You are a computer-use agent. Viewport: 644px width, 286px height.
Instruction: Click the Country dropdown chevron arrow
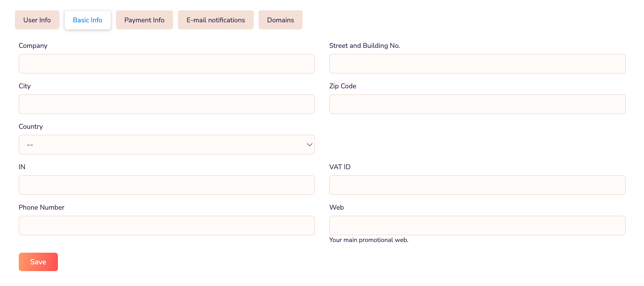tap(309, 145)
